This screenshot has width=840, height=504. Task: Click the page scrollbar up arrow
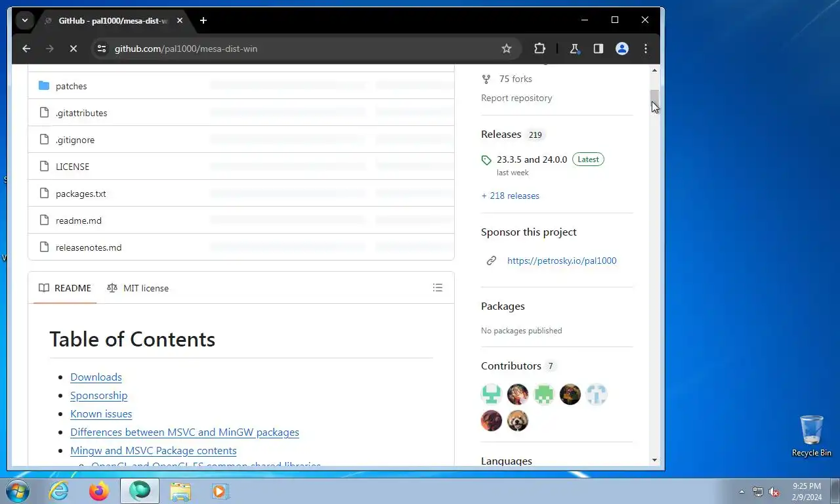(x=654, y=70)
